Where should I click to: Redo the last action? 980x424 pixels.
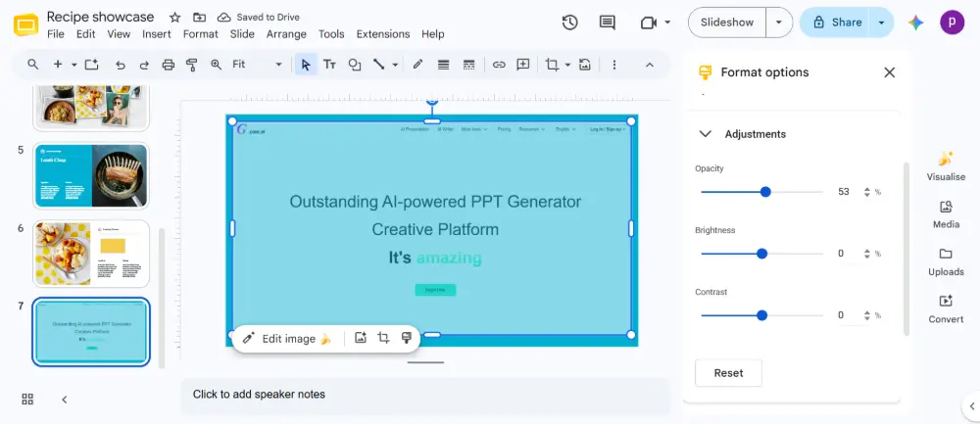point(144,65)
